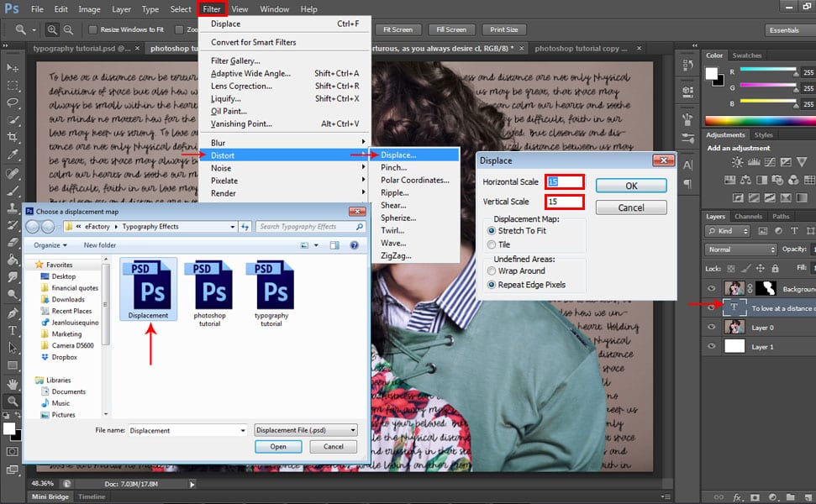Click the color spectrum ramp bar
The height and width of the screenshot is (504, 816).
[760, 121]
